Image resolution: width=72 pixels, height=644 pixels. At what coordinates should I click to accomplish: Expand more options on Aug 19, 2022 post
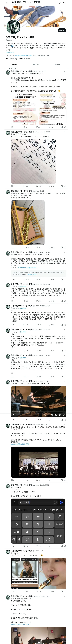point(65,381)
